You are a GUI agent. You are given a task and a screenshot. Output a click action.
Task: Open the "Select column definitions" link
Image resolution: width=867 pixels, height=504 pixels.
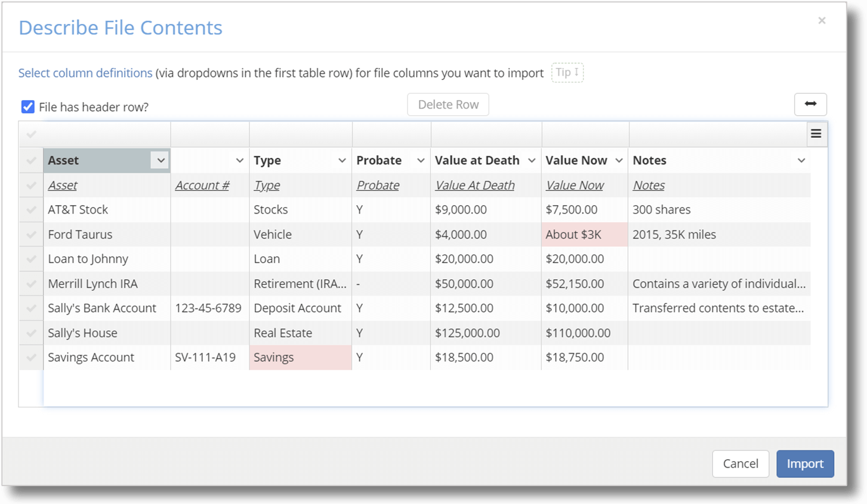[85, 72]
